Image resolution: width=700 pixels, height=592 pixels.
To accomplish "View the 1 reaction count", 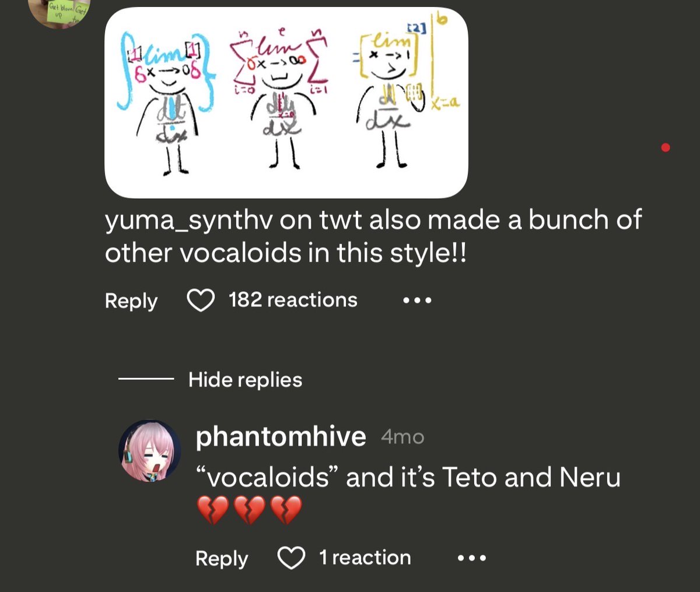I will coord(365,558).
